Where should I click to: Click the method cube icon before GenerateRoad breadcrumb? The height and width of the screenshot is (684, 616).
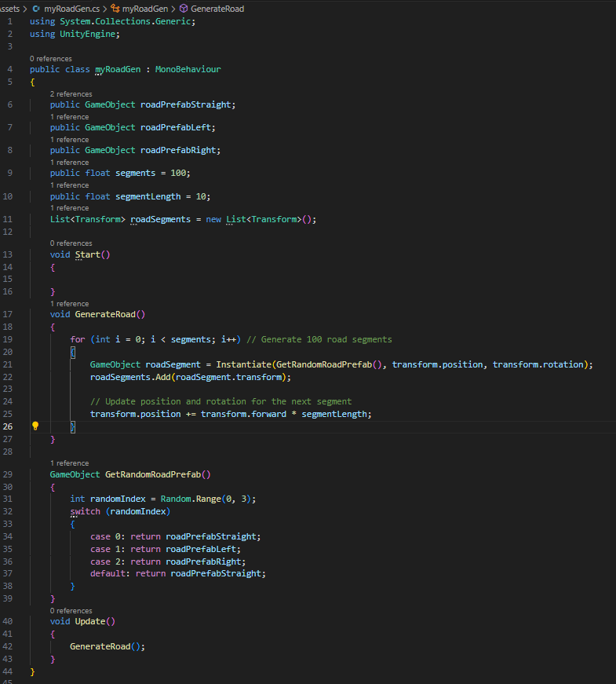coord(184,9)
